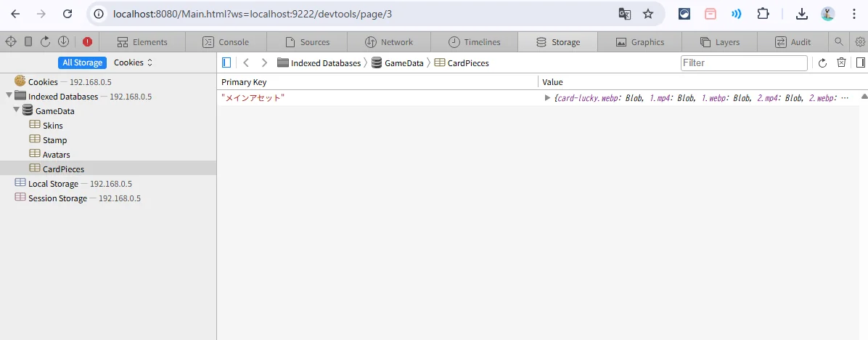Open Web Inspector settings gear

[860, 42]
